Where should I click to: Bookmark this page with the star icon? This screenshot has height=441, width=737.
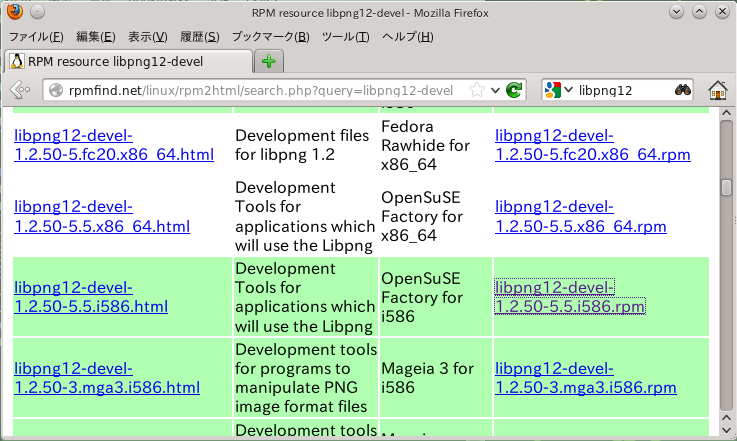click(x=476, y=90)
